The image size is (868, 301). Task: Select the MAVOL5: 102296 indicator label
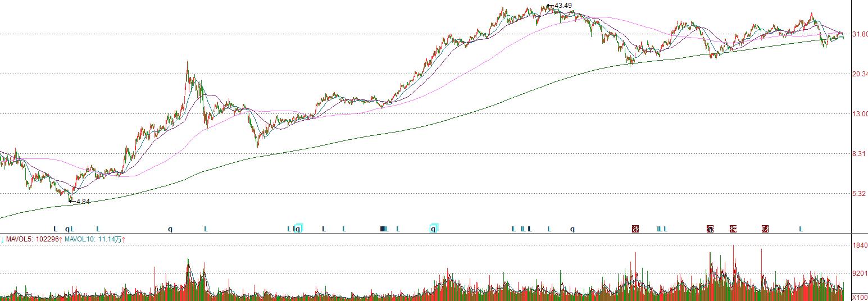pos(32,240)
